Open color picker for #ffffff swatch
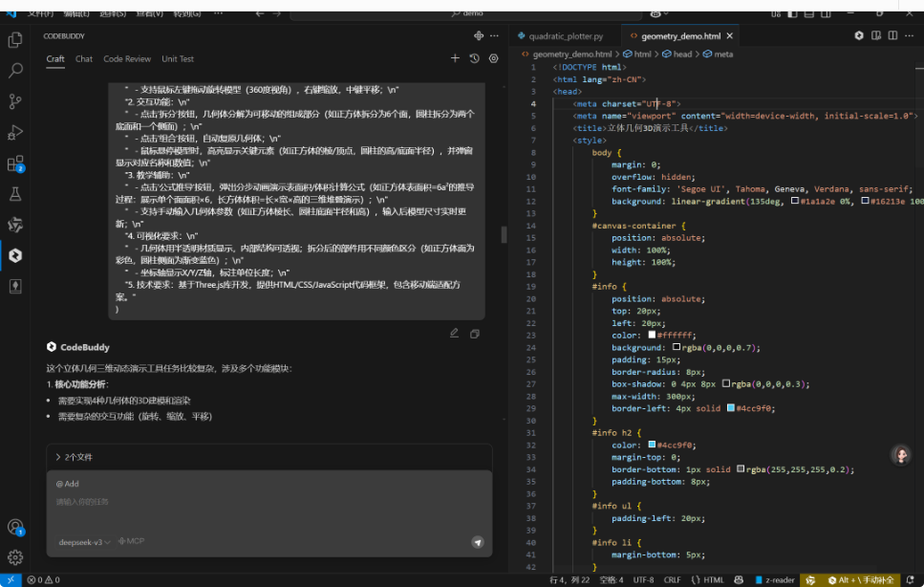924x587 pixels. click(652, 335)
